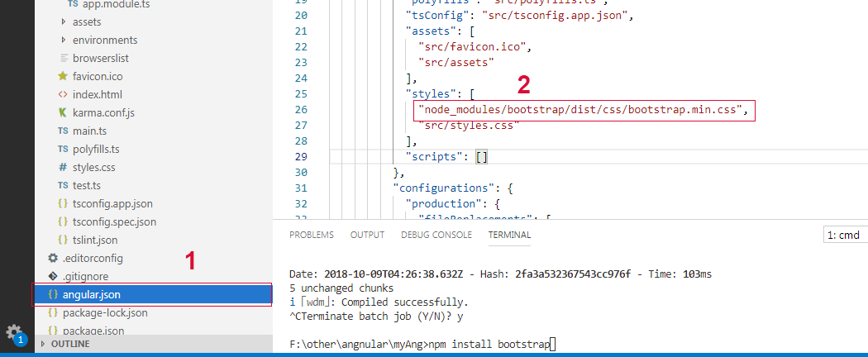The image size is (868, 357).
Task: Click the update badge on Manage gear
Action: (21, 340)
